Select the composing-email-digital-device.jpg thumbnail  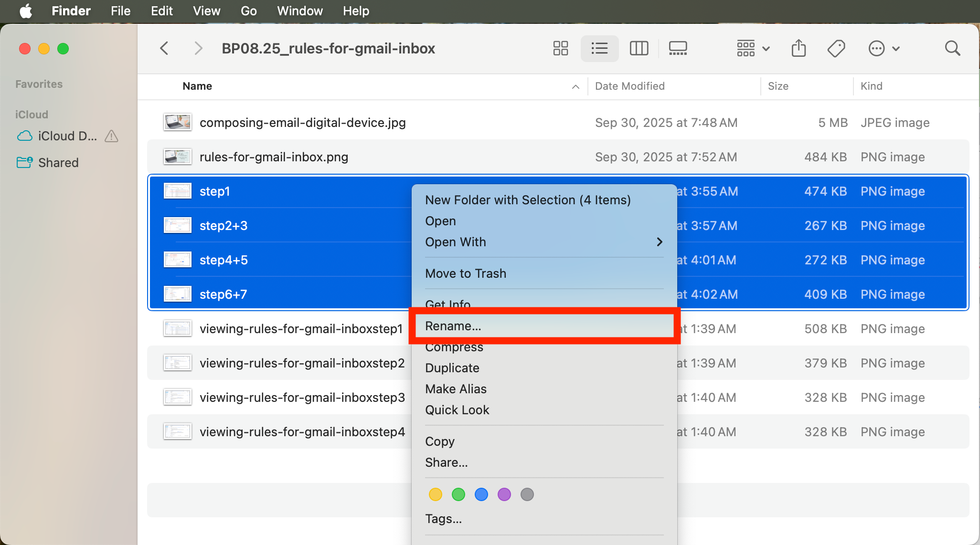[177, 123]
